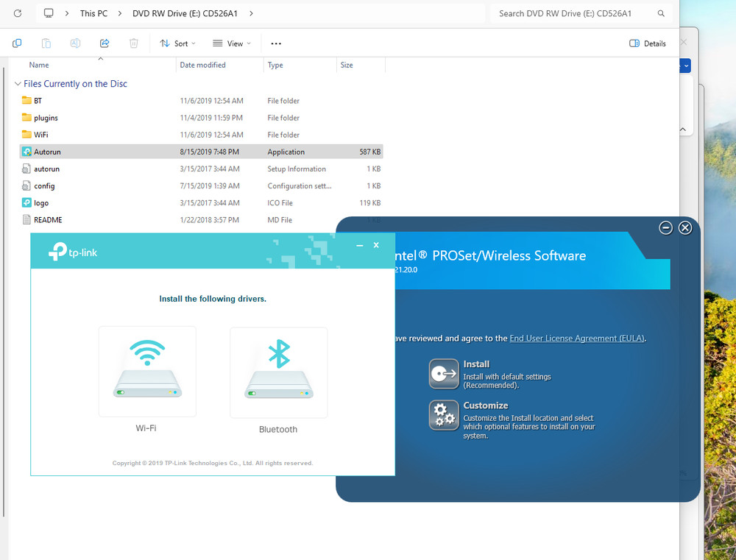The height and width of the screenshot is (560, 736).
Task: Click the Paste icon in Explorer toolbar
Action: tap(46, 43)
